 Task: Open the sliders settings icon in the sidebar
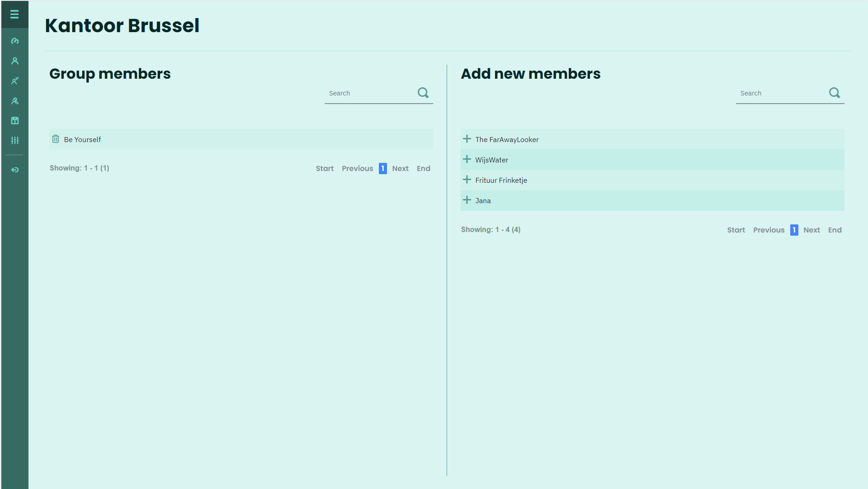pyautogui.click(x=15, y=140)
